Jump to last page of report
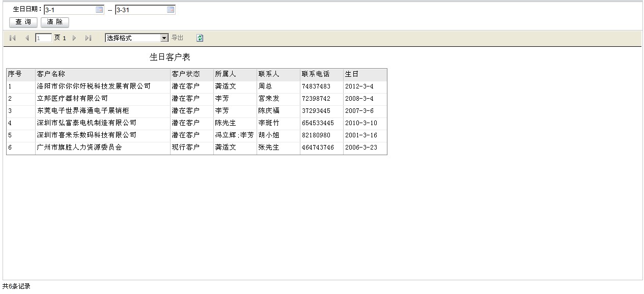Screen dimensions: 644x294 88,38
